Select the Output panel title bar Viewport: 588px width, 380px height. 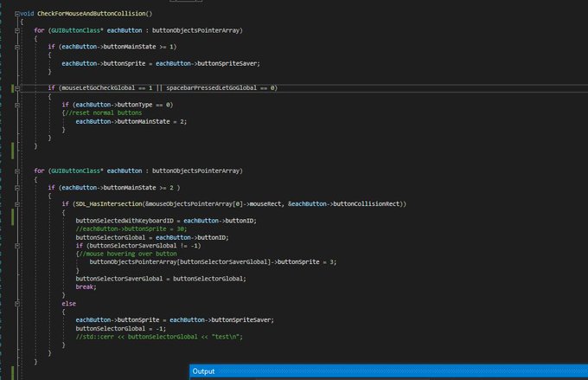[x=388, y=371]
